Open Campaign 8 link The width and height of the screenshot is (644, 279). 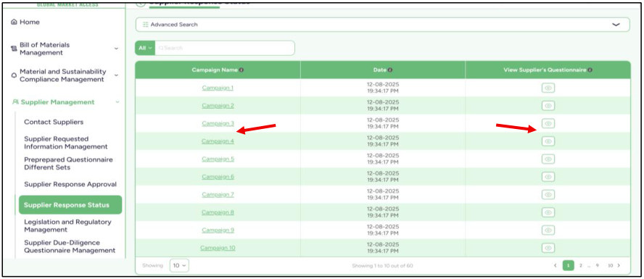(218, 212)
